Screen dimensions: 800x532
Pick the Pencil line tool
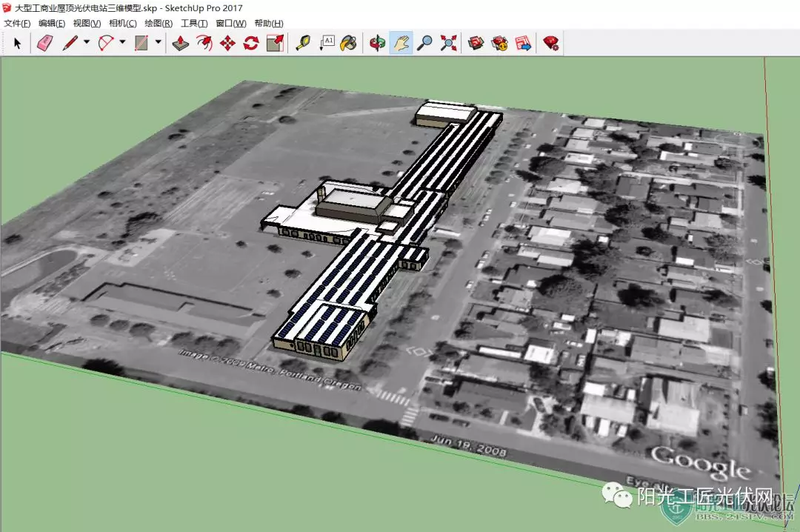point(70,43)
